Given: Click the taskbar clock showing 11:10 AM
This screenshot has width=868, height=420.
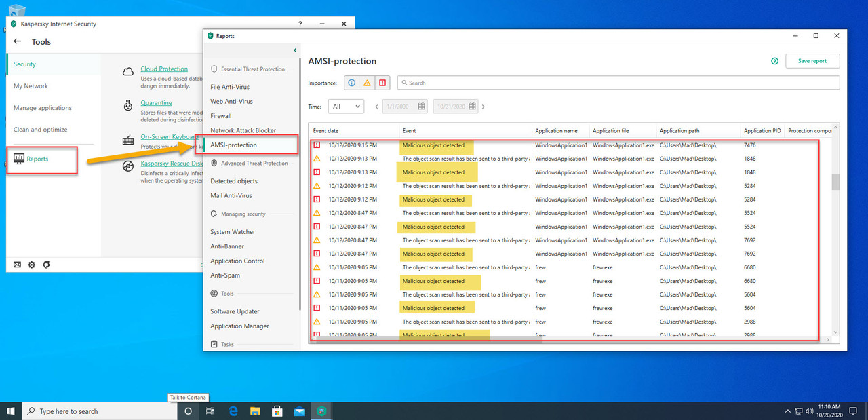Looking at the screenshot, I should click(x=829, y=411).
